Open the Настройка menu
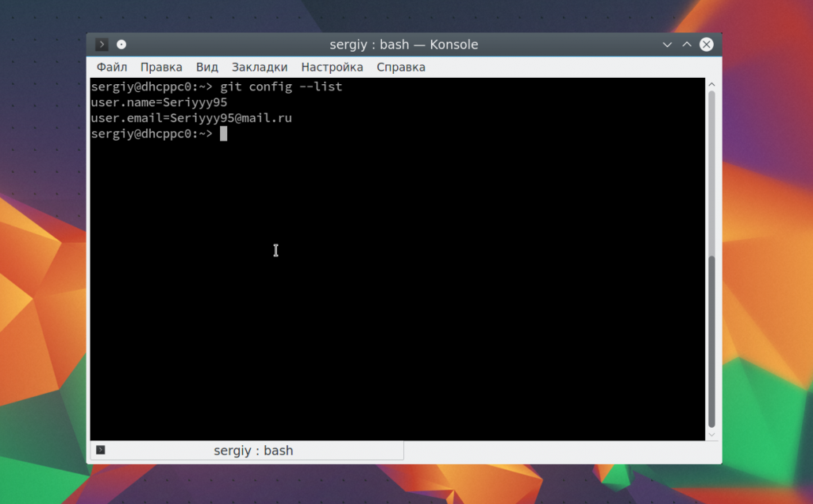This screenshot has height=504, width=813. 332,67
